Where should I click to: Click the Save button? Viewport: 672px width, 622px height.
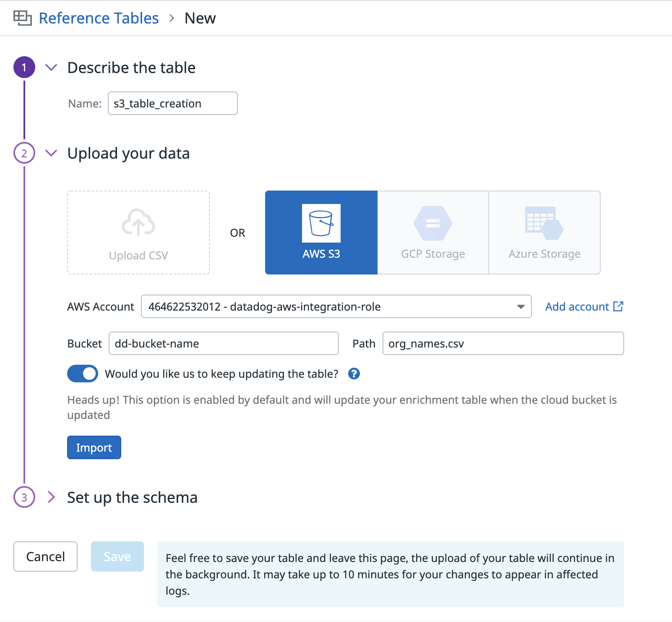(x=117, y=557)
